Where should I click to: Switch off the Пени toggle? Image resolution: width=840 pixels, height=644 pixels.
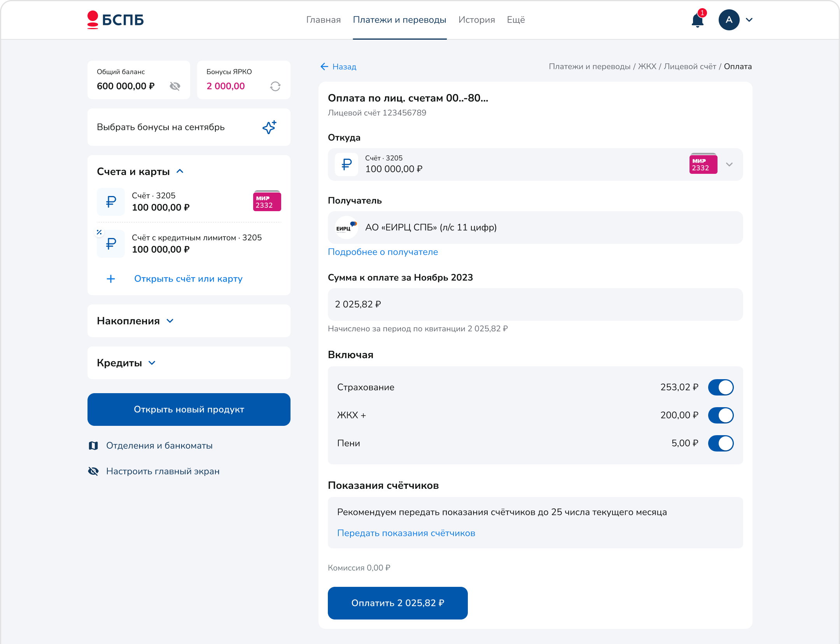tap(720, 443)
